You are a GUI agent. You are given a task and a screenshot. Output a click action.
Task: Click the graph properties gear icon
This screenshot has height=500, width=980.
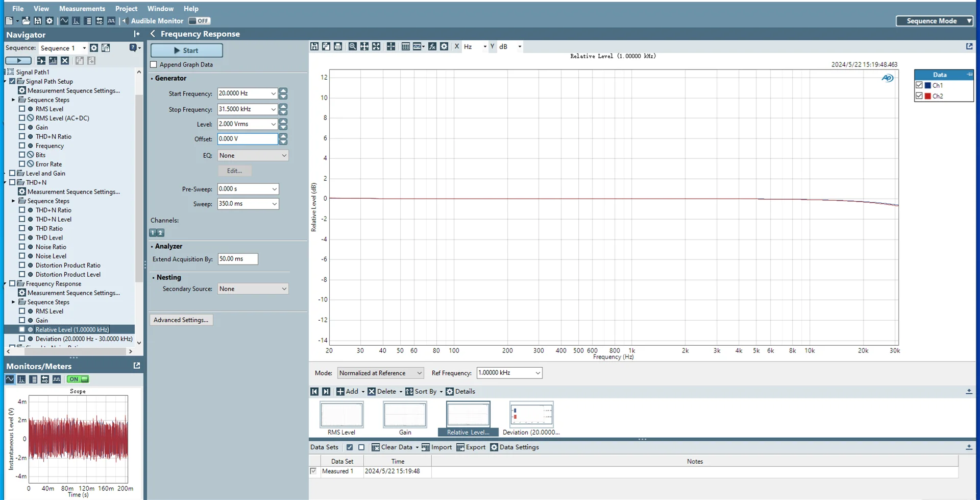point(444,46)
